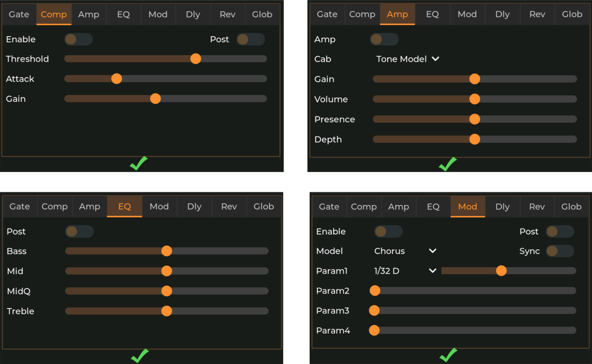592x364 pixels.
Task: Open Cab Tone Model dropdown
Action: (x=407, y=59)
